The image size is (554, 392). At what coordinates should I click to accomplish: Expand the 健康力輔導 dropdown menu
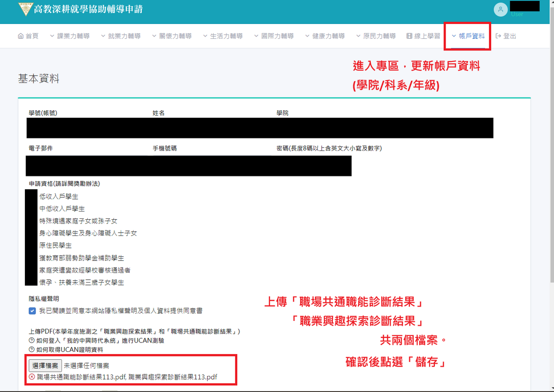324,36
